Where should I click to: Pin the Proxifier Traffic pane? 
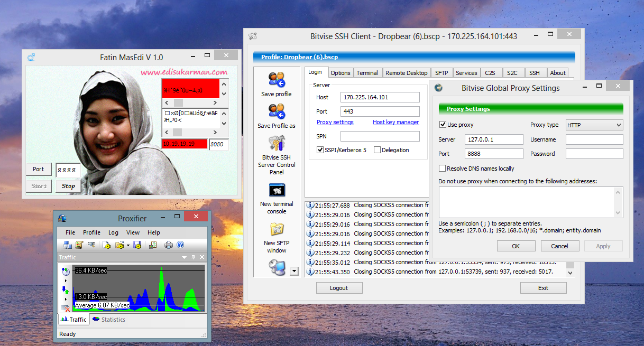(193, 257)
